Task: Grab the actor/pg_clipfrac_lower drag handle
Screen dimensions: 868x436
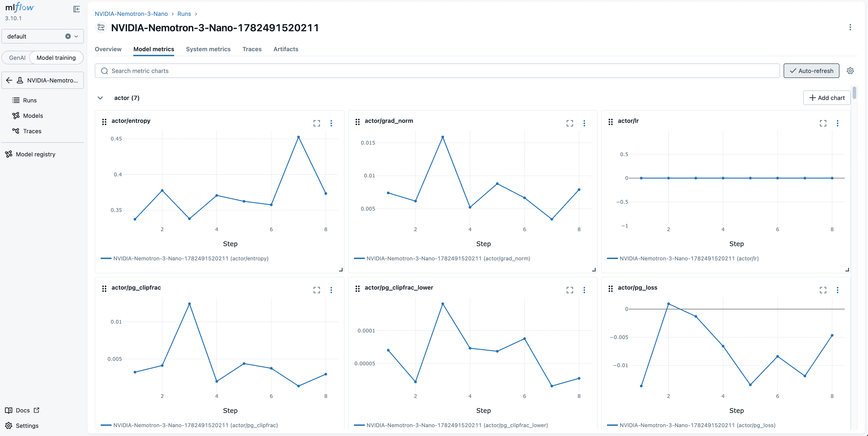Action: click(358, 288)
